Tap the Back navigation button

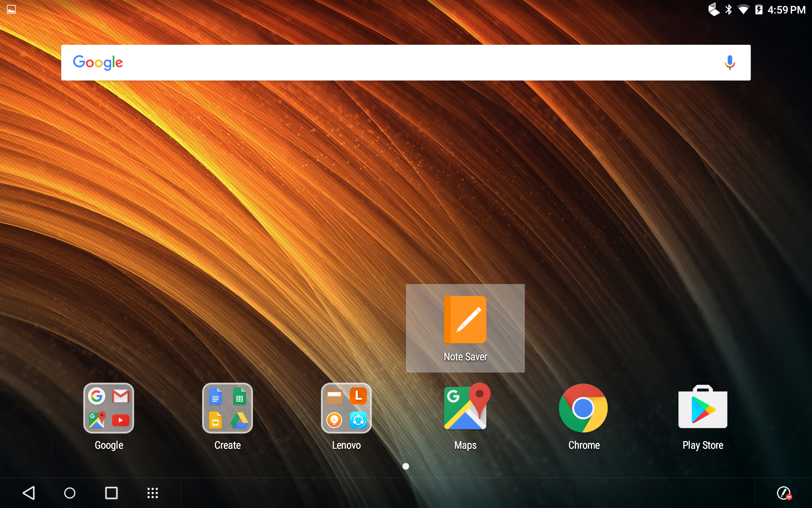click(x=29, y=493)
